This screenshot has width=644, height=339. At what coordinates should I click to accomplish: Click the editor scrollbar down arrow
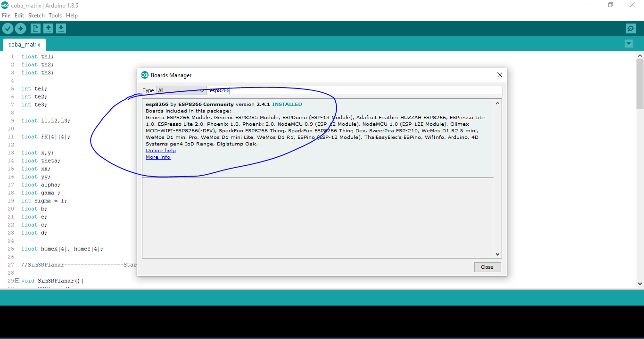point(640,284)
